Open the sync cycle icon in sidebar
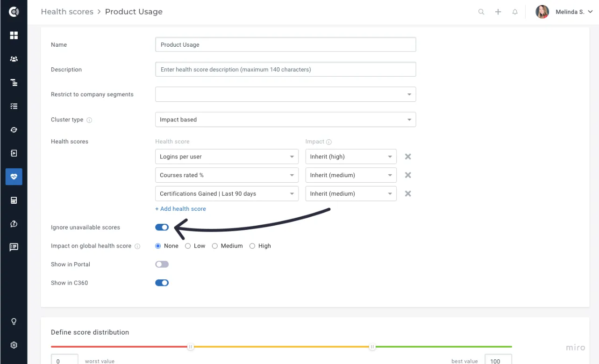 click(14, 129)
